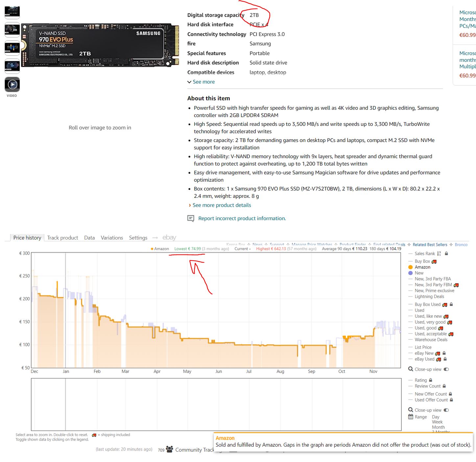Toggle the New price series in legend
476x462 pixels.
click(419, 273)
